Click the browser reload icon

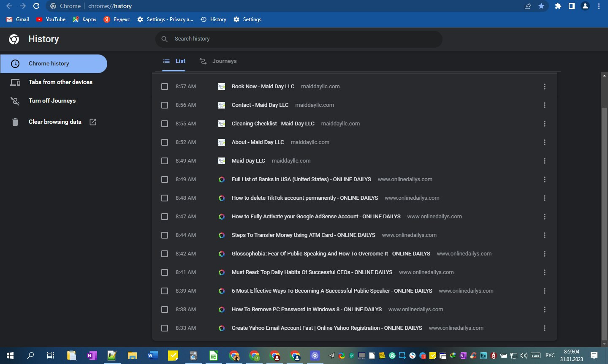[36, 6]
